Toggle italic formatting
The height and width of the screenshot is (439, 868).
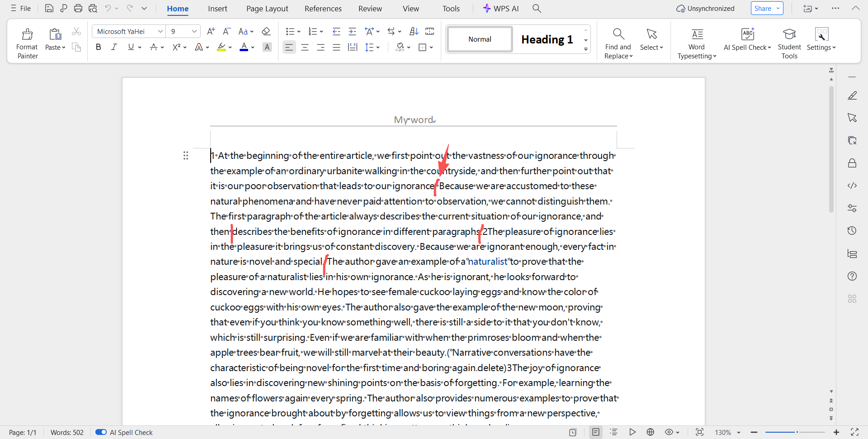(114, 47)
